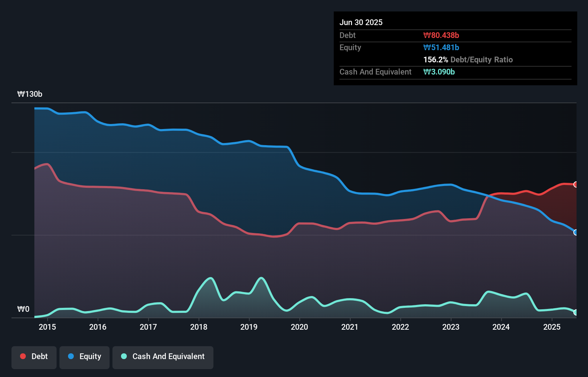Click the red ₩80.438b Debt value
The height and width of the screenshot is (377, 588).
click(x=441, y=35)
